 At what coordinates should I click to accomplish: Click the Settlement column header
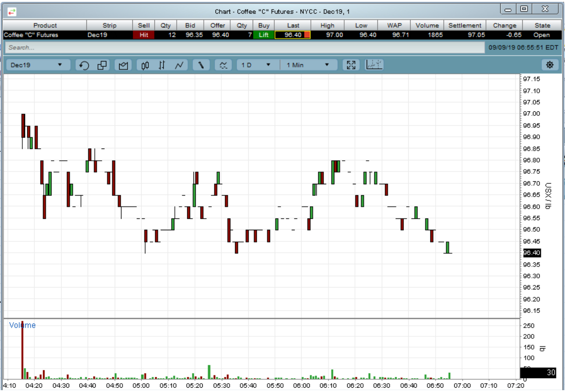click(465, 25)
